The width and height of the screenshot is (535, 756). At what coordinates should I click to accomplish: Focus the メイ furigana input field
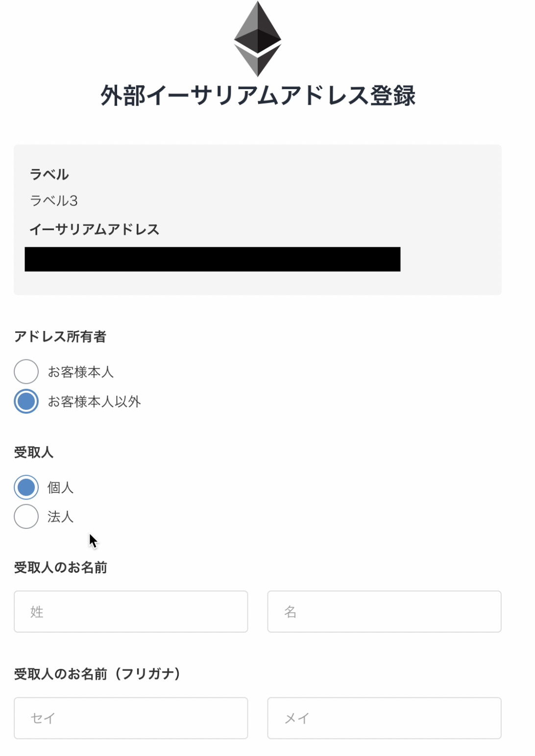tap(384, 717)
